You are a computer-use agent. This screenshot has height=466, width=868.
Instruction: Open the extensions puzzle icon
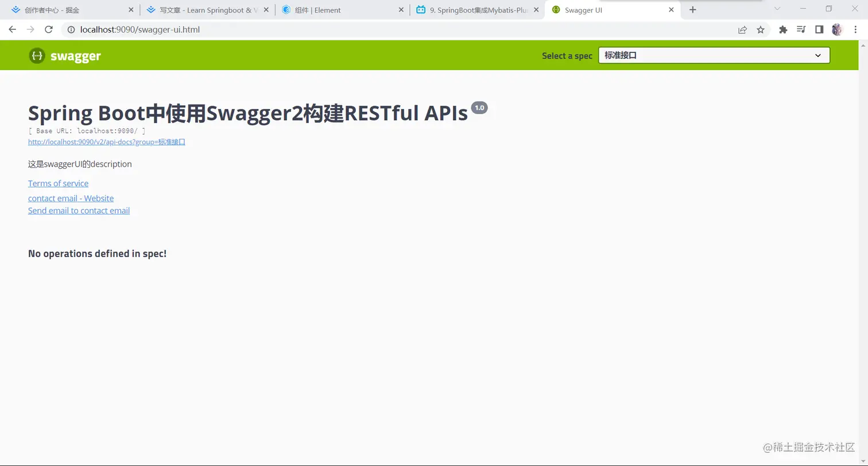point(783,29)
